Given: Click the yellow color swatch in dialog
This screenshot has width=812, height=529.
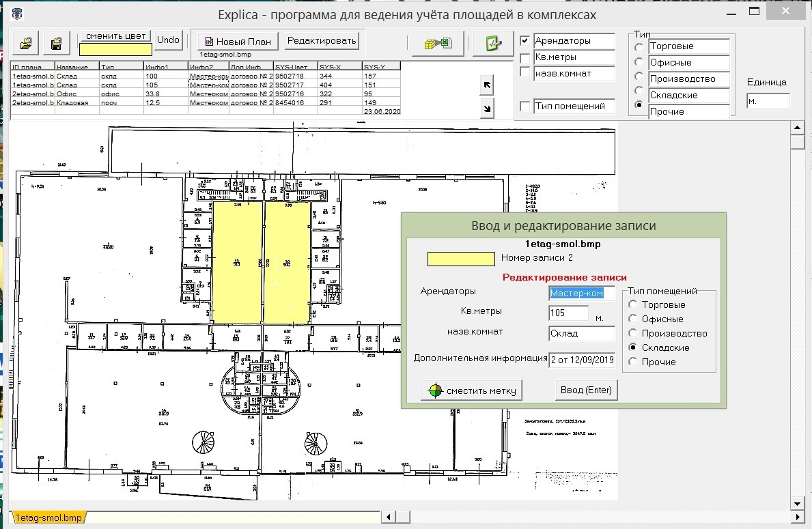Looking at the screenshot, I should tap(461, 259).
